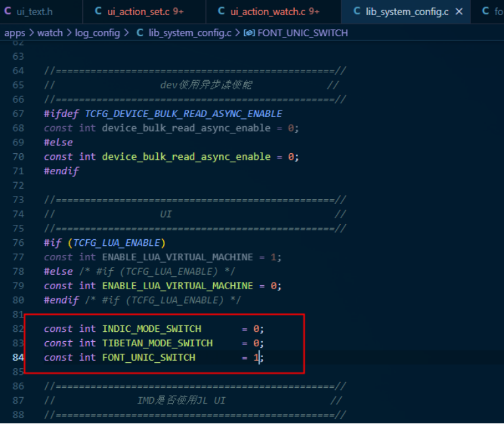Click the INDIC_MODE_SWITCH identifier
504x424 pixels.
pyautogui.click(x=151, y=329)
